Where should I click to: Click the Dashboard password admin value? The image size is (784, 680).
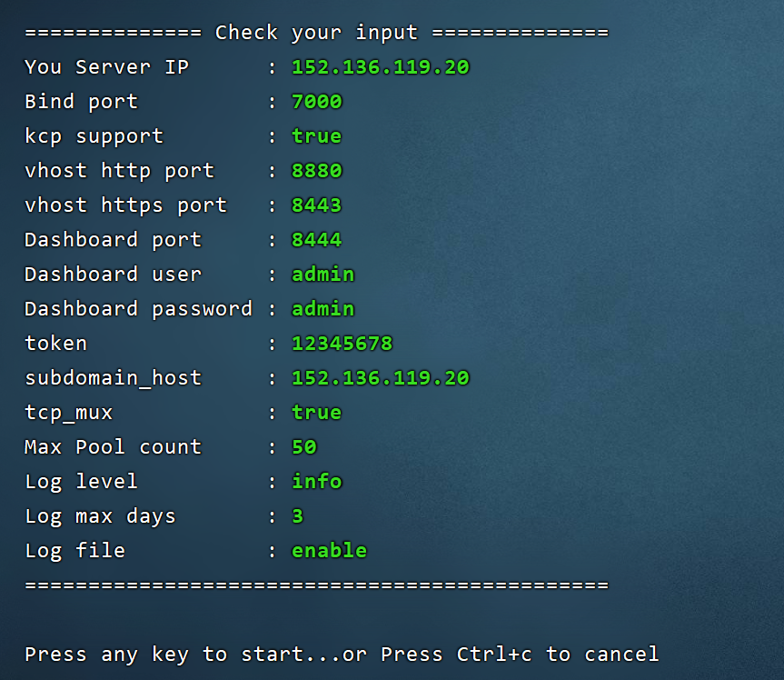pyautogui.click(x=323, y=309)
